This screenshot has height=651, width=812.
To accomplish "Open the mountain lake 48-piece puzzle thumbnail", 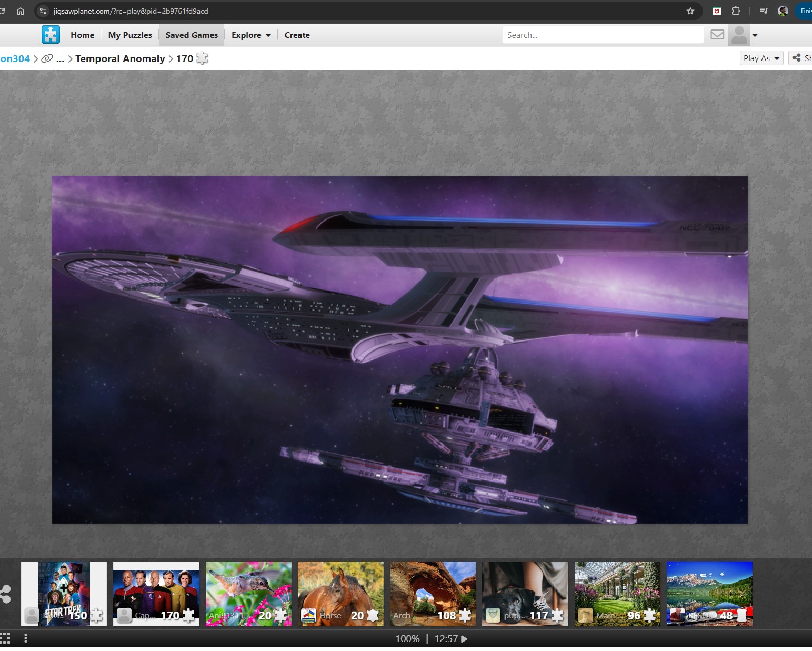I will point(709,594).
